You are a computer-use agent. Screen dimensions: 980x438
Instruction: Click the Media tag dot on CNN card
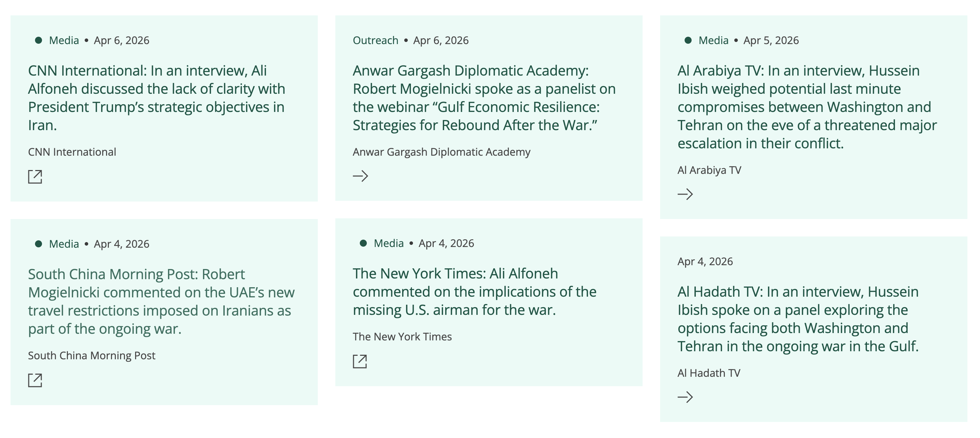pyautogui.click(x=38, y=40)
